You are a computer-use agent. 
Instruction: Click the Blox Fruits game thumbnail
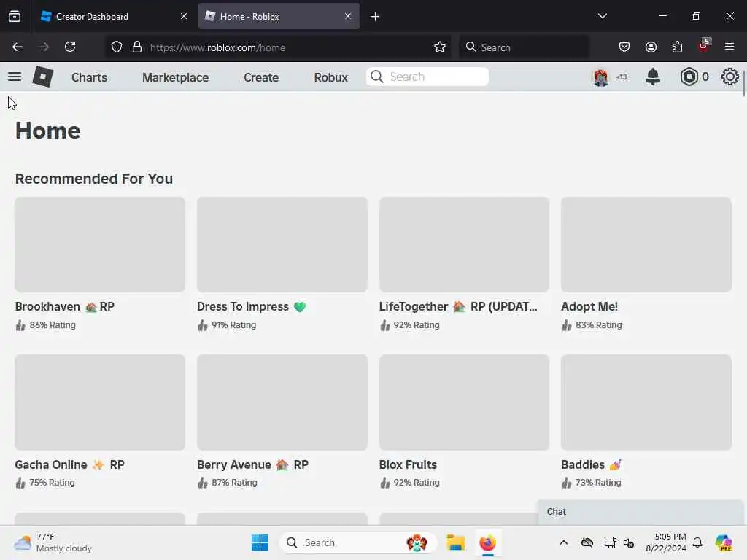(464, 402)
